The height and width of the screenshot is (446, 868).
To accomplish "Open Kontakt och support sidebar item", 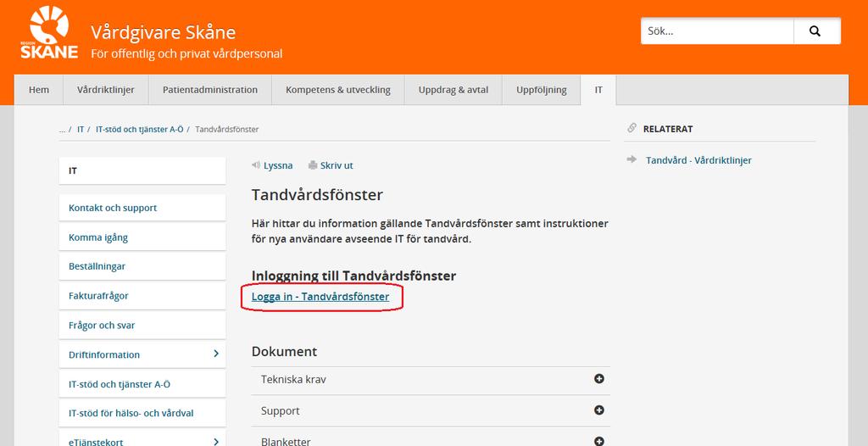I will pyautogui.click(x=142, y=208).
